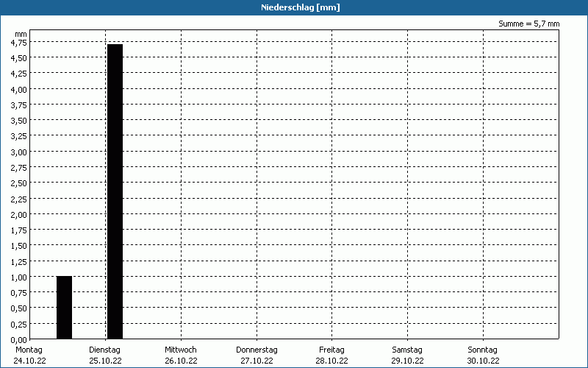This screenshot has height=368, width=588.
Task: Click the date 26.10.22
Action: tap(181, 361)
